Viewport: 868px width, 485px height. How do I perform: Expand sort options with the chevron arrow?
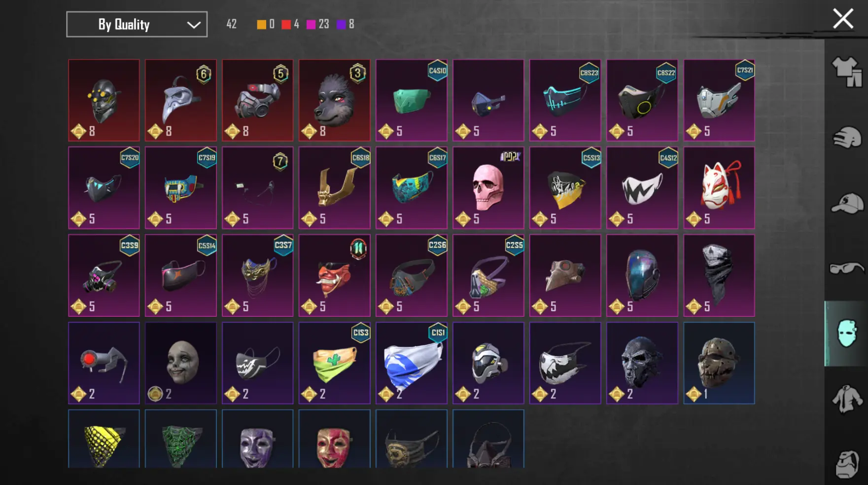194,25
